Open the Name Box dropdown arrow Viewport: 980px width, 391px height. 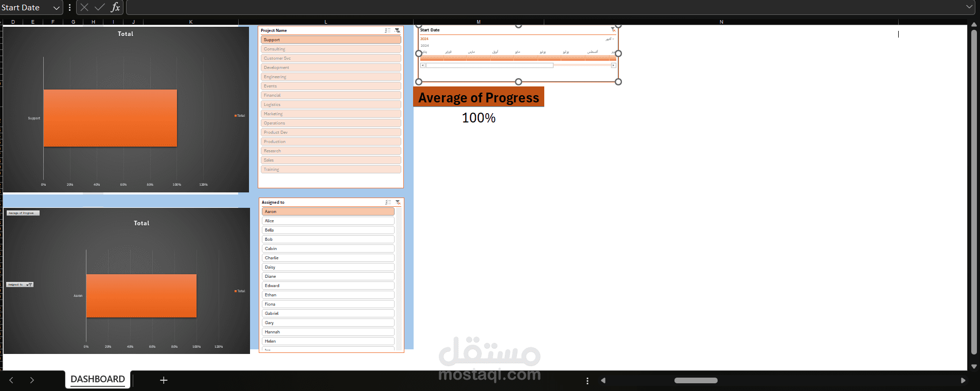tap(57, 8)
